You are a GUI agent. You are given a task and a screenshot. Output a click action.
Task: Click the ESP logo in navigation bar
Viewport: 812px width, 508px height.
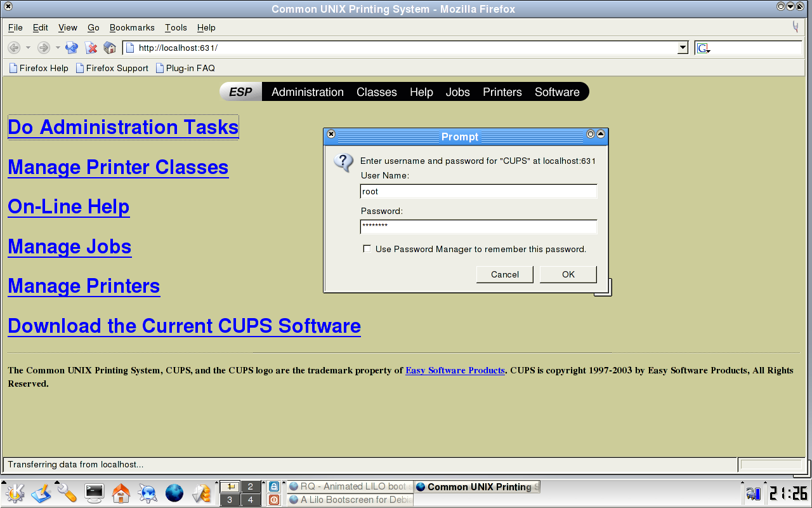240,92
